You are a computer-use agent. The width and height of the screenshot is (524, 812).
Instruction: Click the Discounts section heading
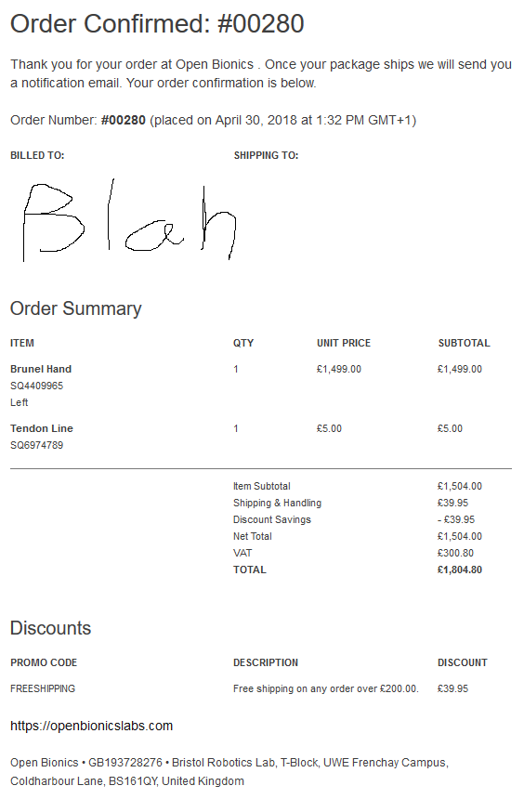tap(51, 628)
